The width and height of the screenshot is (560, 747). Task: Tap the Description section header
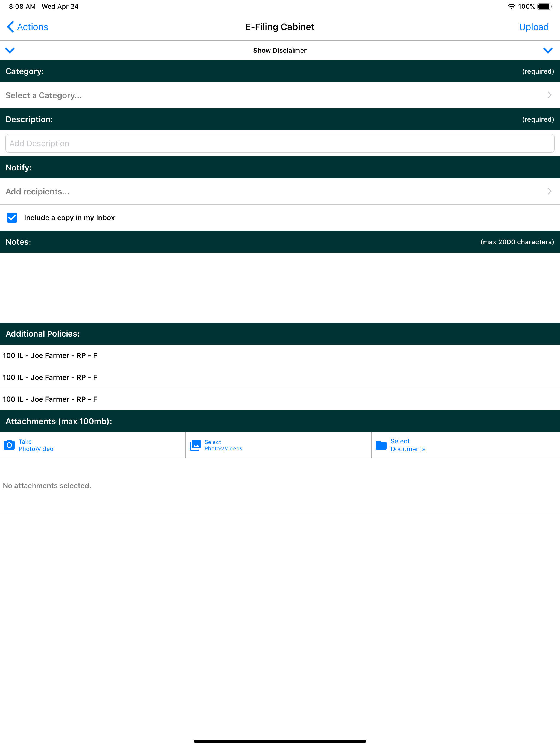(280, 119)
